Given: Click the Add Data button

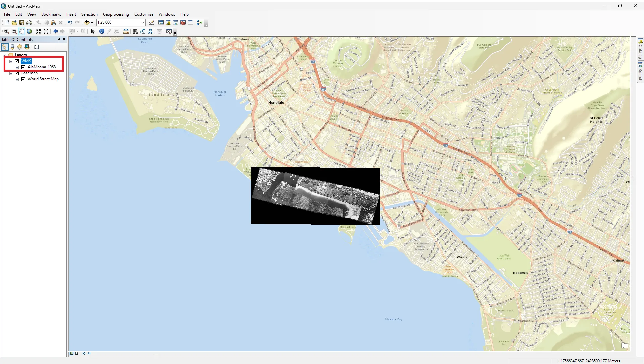Looking at the screenshot, I should pos(87,23).
